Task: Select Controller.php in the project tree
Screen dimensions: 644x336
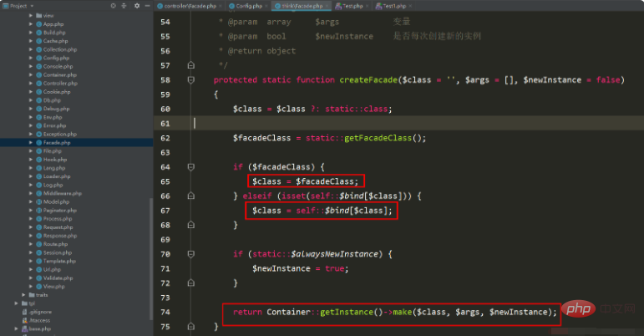Action: pyautogui.click(x=60, y=84)
